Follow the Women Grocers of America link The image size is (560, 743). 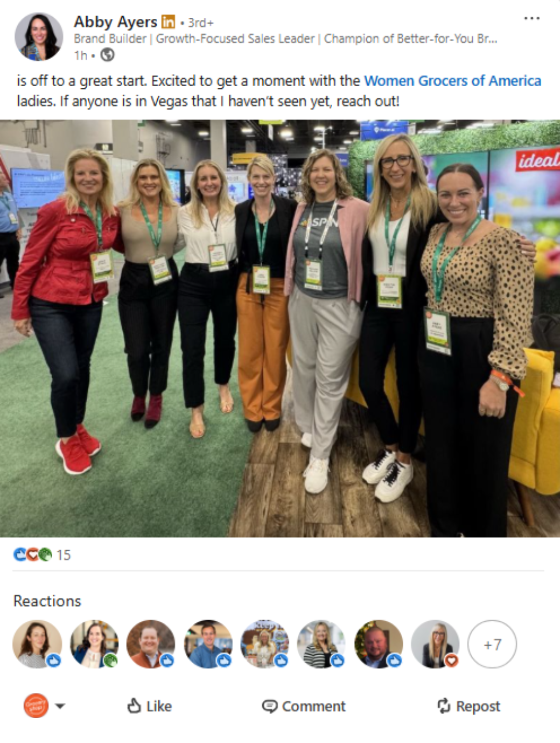coord(453,81)
